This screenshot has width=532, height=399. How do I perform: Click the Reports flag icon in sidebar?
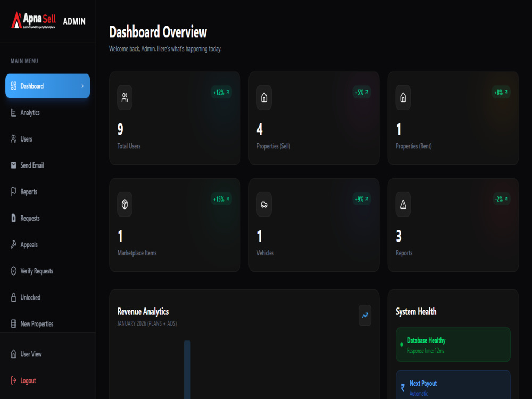14,192
